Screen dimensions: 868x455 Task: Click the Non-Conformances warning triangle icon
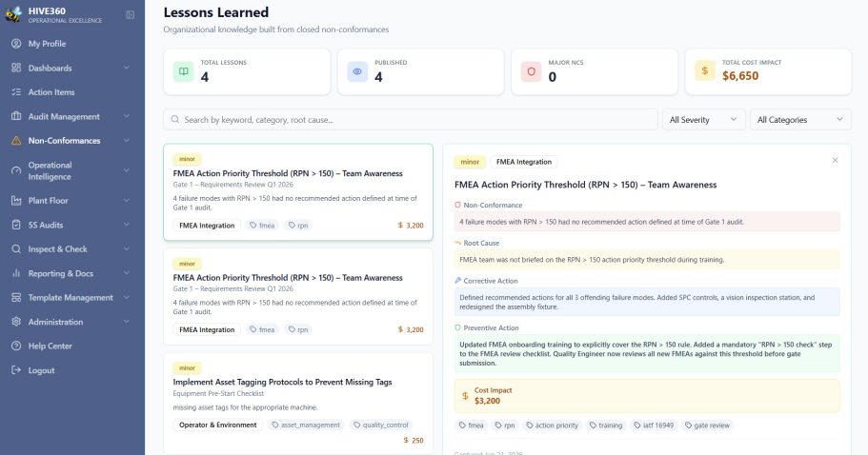coord(16,141)
